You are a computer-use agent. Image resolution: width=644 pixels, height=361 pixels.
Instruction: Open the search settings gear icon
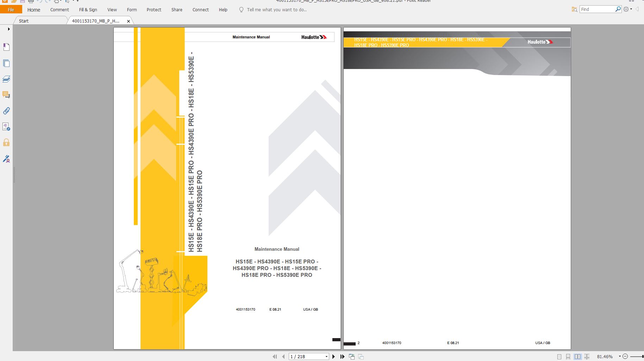(626, 9)
